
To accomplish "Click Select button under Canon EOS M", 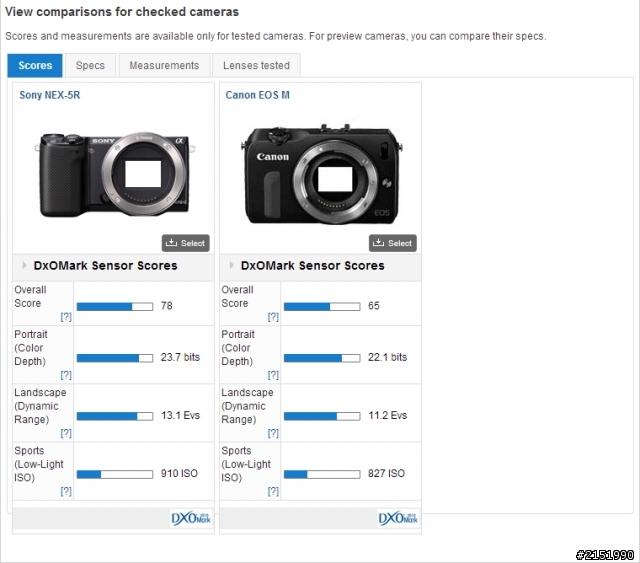I will 393,243.
